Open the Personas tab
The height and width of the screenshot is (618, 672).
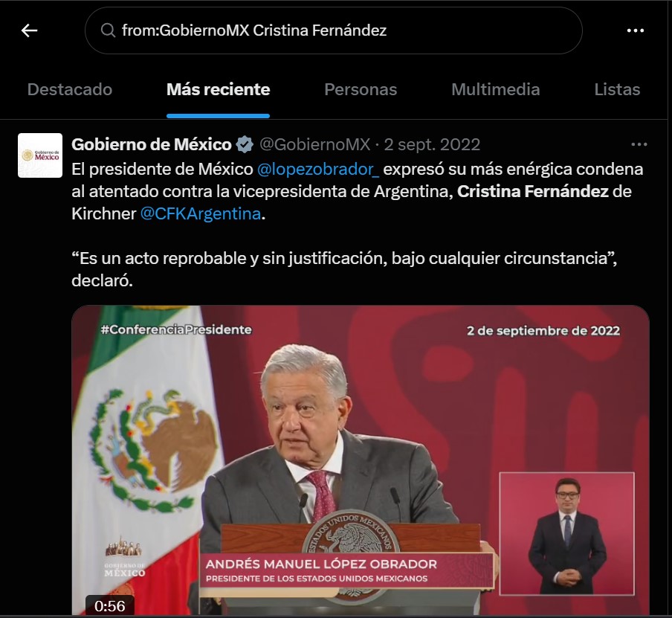pos(361,89)
